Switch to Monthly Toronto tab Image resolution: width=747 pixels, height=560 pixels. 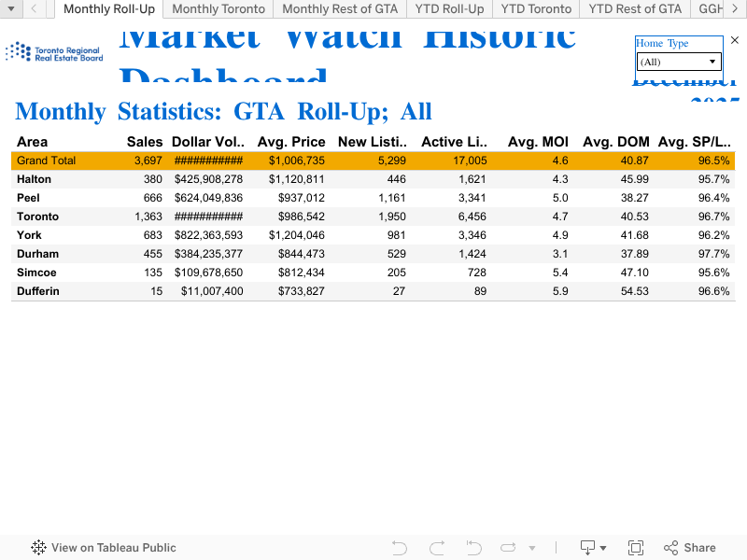point(218,9)
